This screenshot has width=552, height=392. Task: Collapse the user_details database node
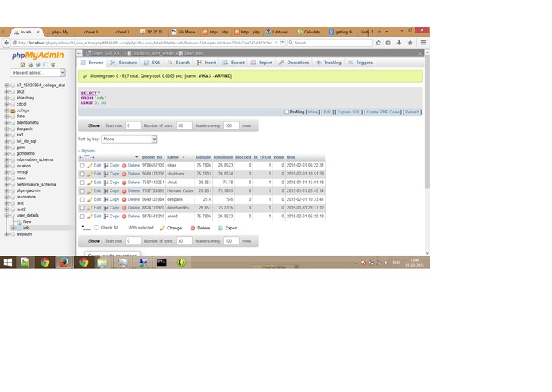click(x=6, y=216)
